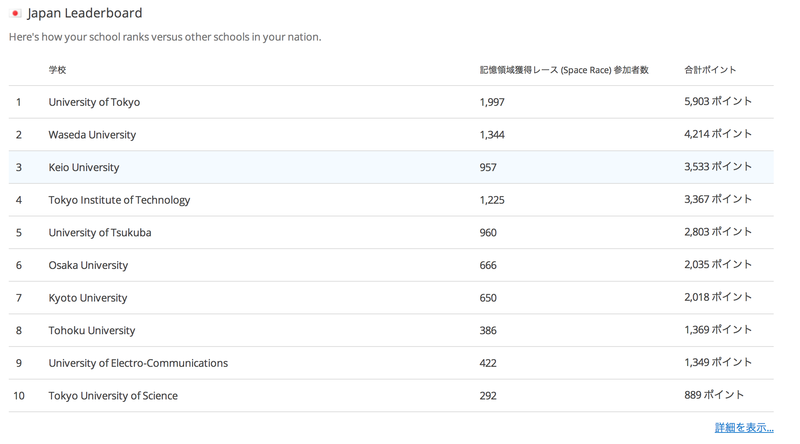Click participant count 1,225
This screenshot has width=800, height=444.
[x=492, y=200]
